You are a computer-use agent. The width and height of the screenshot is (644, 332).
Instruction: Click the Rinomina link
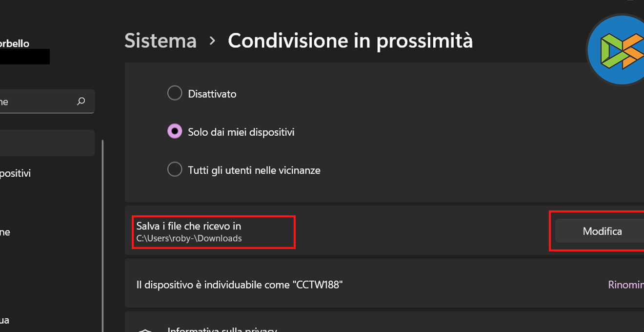[625, 285]
